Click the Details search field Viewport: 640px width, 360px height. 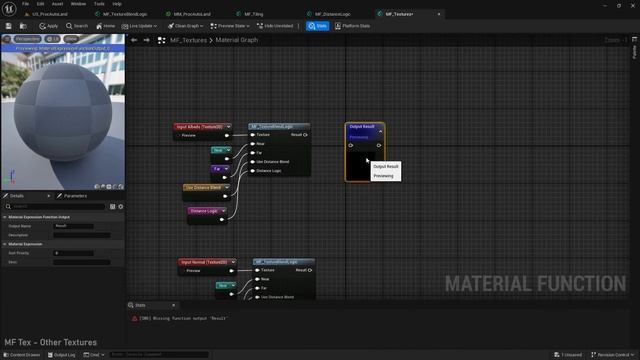[55, 207]
